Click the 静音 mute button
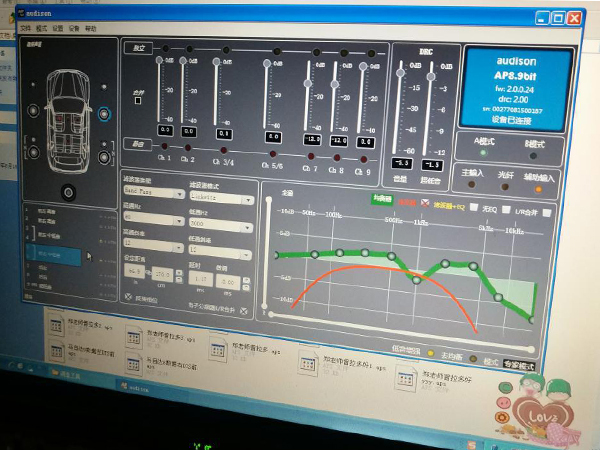 (x=137, y=144)
